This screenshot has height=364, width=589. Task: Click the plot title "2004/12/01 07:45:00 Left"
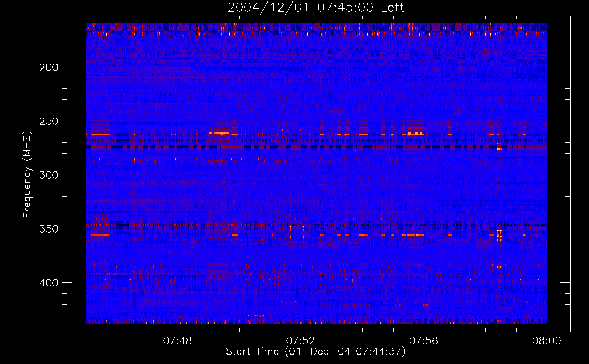point(316,7)
